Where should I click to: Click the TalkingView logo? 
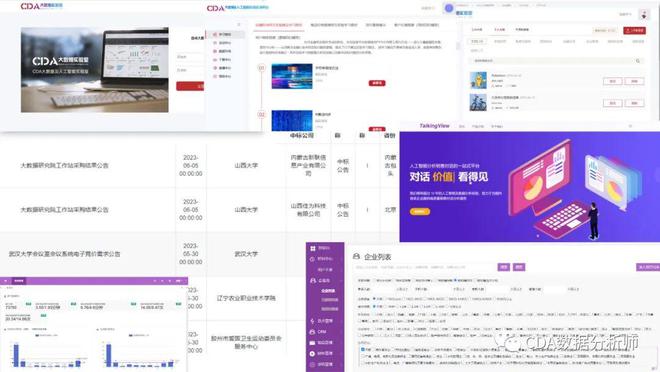434,125
